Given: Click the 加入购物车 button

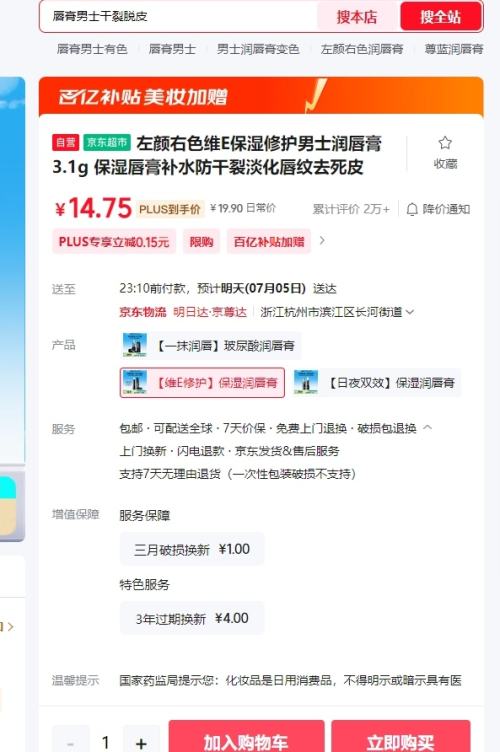Looking at the screenshot, I should (246, 738).
